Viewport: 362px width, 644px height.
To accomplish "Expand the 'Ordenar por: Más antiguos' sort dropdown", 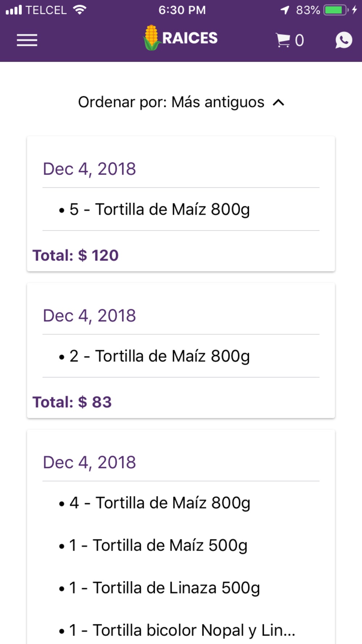I will click(x=171, y=102).
